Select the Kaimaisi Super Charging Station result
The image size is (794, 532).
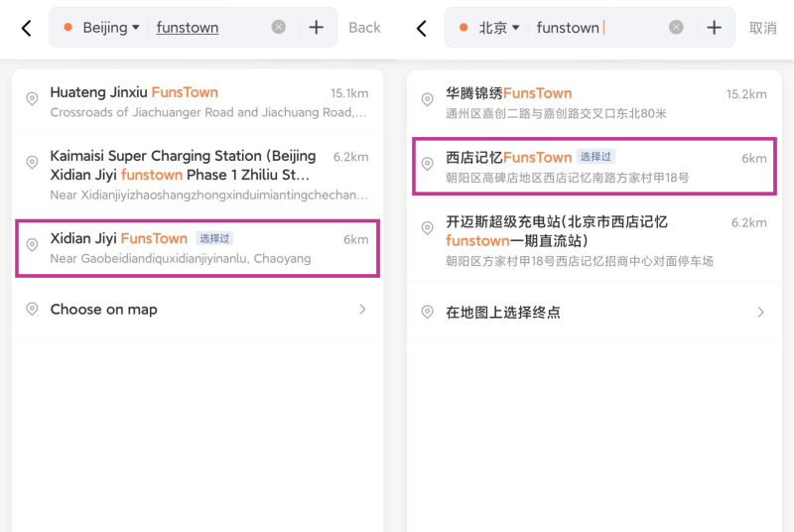[198, 174]
